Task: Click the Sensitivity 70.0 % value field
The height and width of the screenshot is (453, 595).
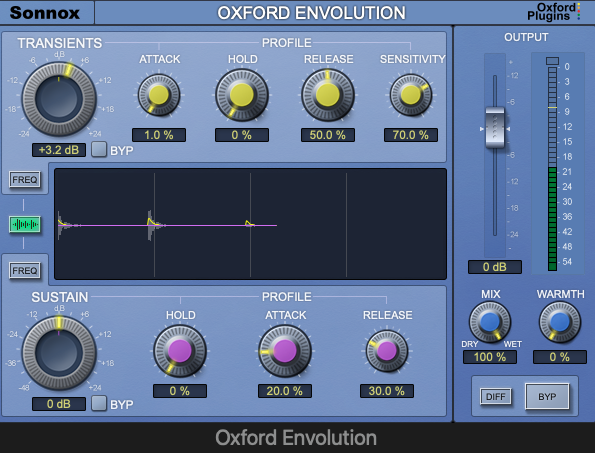Action: (x=411, y=135)
